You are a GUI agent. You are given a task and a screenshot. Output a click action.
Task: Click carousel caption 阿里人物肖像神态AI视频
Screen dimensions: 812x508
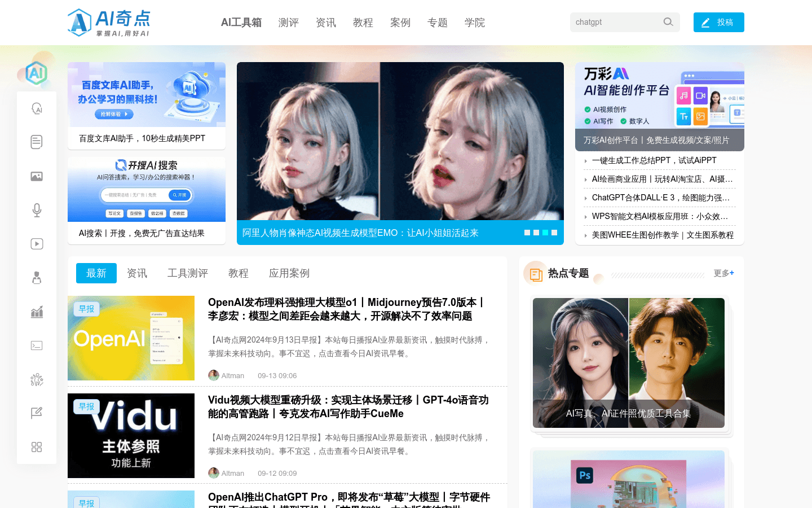coord(360,233)
